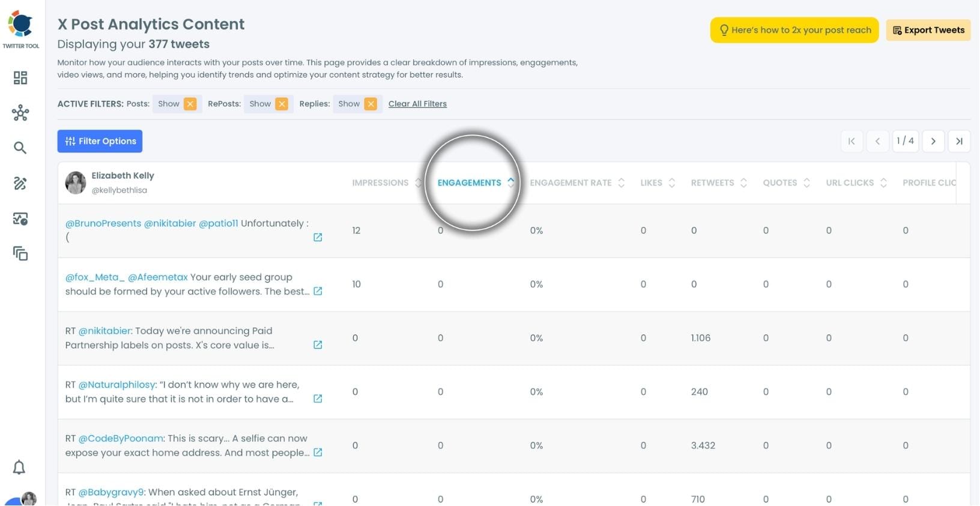This screenshot has width=980, height=506.
Task: Sort by Engagements column
Action: (x=476, y=182)
